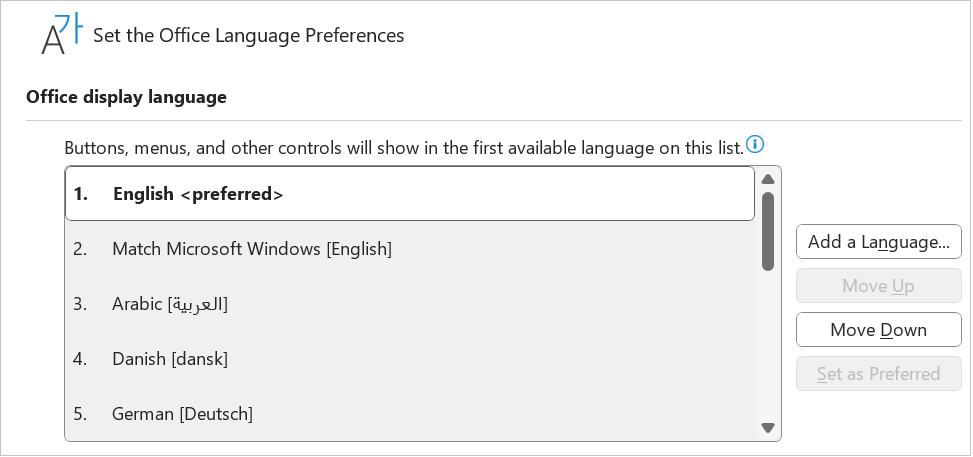Click the Office display language heading
The image size is (973, 457).
click(126, 97)
